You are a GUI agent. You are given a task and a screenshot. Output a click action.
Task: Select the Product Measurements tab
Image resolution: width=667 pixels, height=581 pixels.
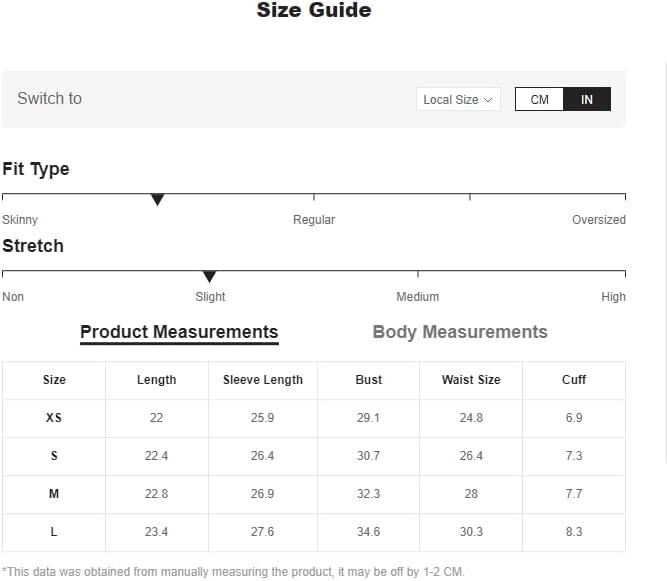point(179,332)
